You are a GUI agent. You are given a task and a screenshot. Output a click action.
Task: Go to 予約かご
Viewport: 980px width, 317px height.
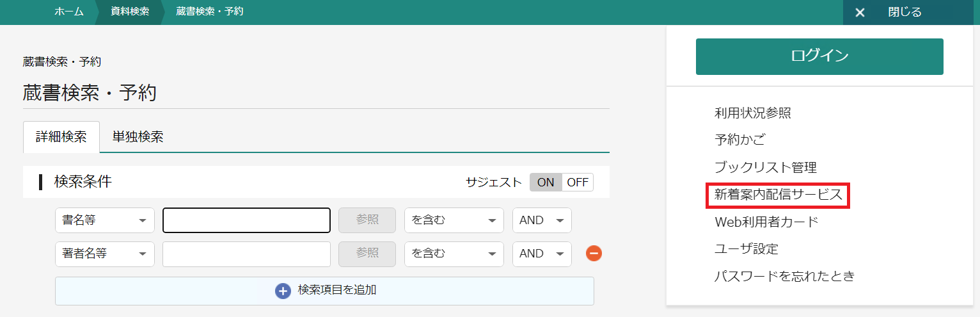pyautogui.click(x=739, y=140)
